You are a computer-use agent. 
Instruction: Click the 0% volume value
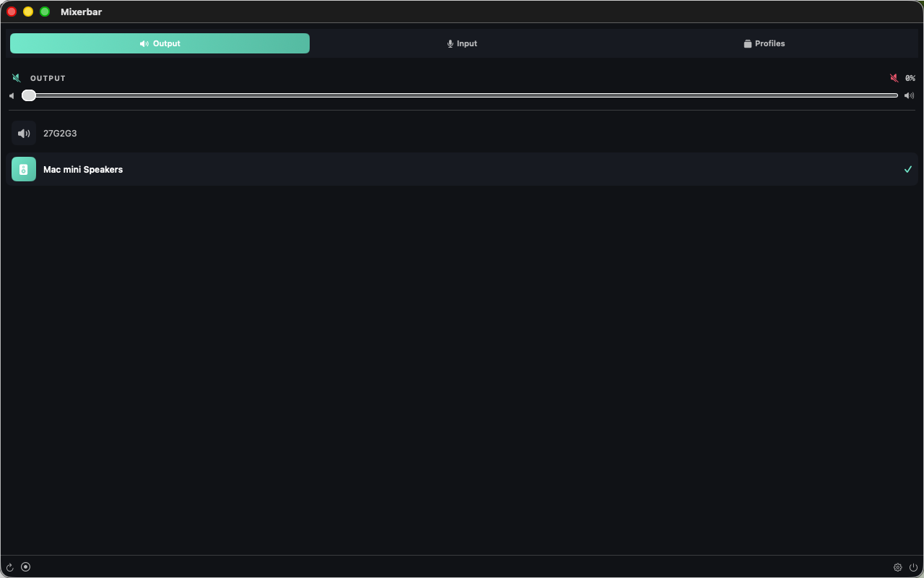point(910,78)
